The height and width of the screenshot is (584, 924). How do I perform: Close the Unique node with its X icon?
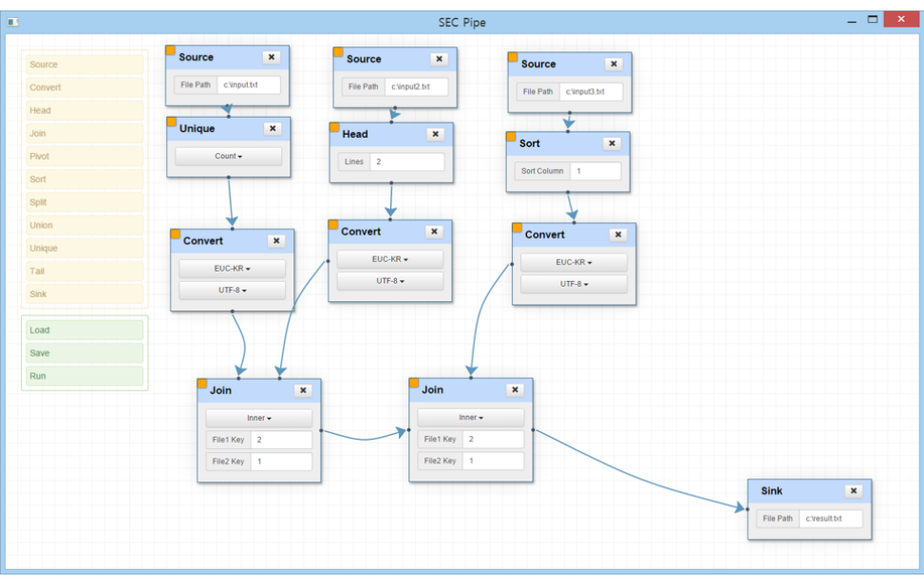273,129
